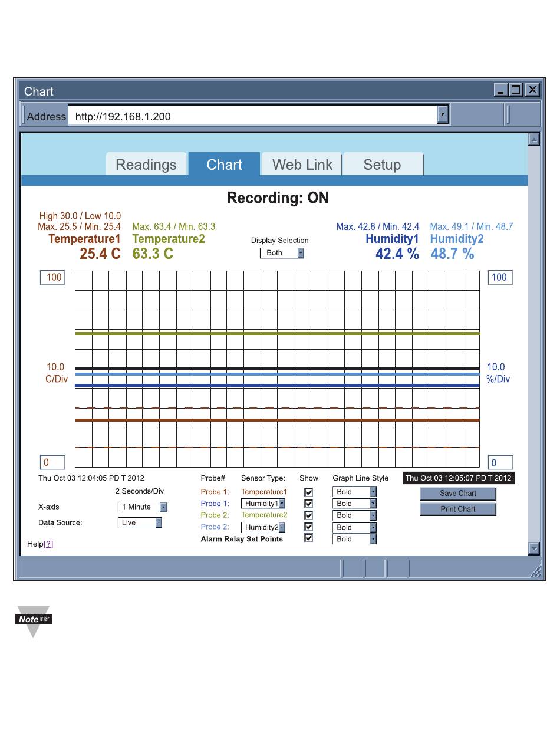Click the right axis minimum field showing 0
Viewport: 560px width, 756px height.
tap(500, 462)
